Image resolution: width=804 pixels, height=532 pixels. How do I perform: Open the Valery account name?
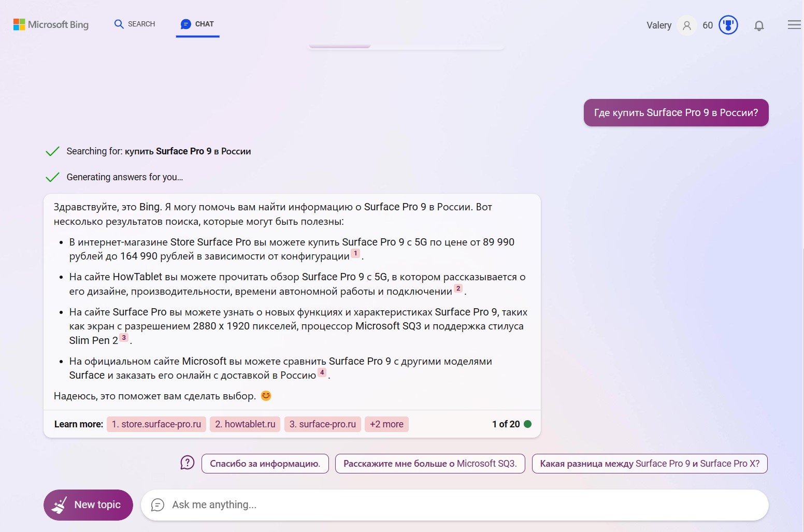(659, 25)
